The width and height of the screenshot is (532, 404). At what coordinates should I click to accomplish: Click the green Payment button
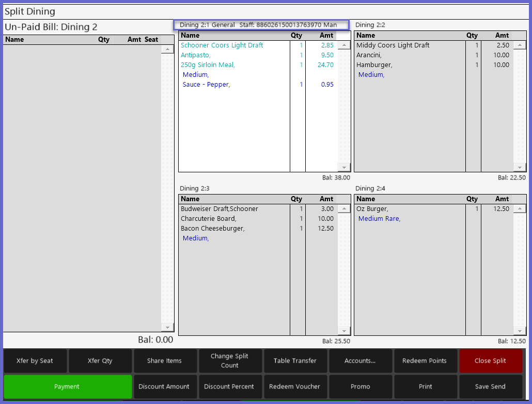(67, 386)
